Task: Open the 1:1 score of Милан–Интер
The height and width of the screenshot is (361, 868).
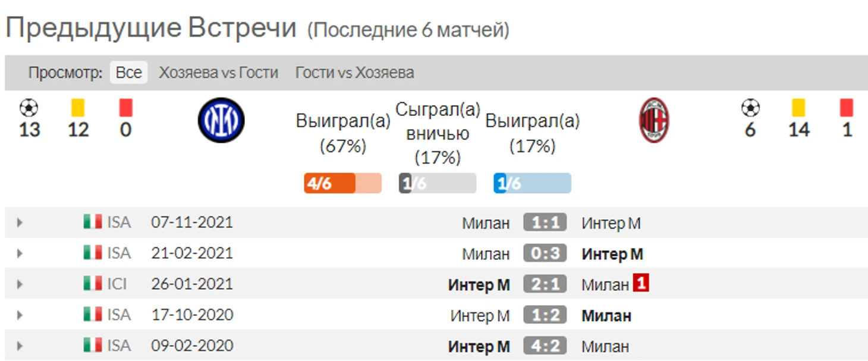Action: pyautogui.click(x=545, y=223)
